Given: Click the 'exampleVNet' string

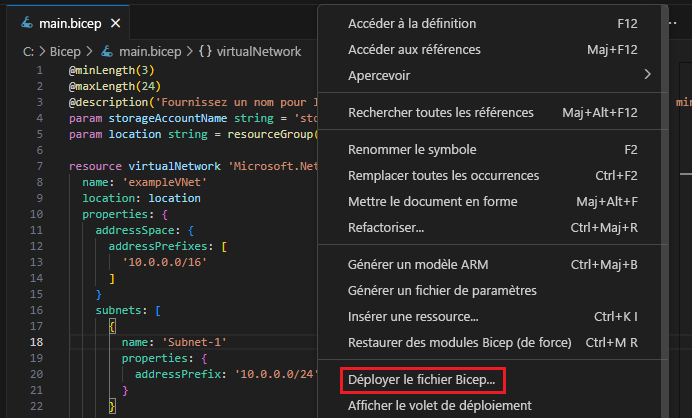Looking at the screenshot, I should click(x=165, y=182).
